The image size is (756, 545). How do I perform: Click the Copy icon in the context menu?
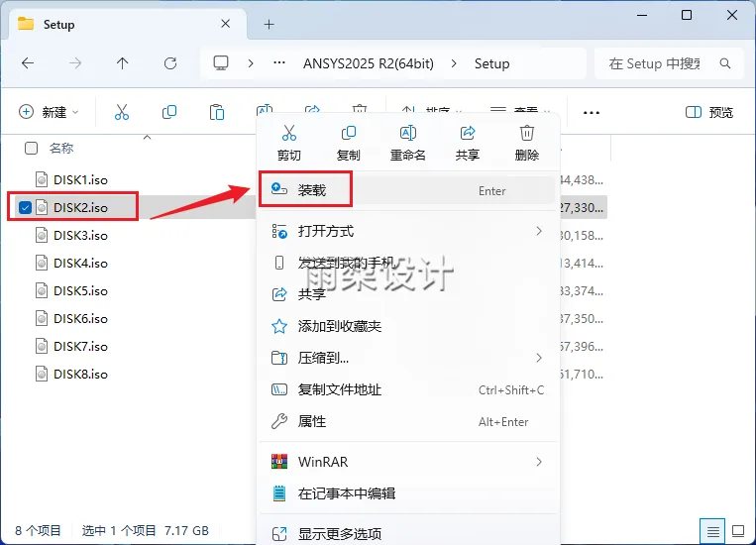pyautogui.click(x=348, y=133)
